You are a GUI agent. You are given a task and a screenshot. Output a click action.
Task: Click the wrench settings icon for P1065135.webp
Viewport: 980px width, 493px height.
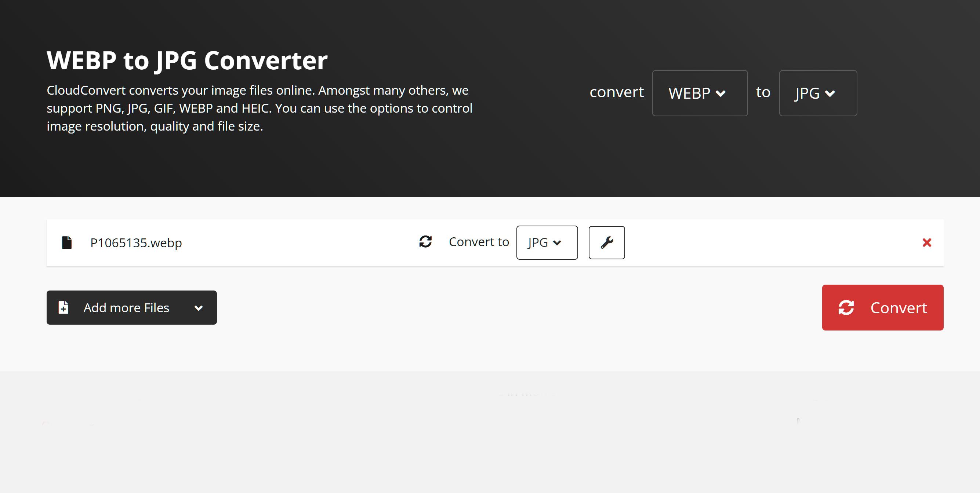tap(606, 242)
